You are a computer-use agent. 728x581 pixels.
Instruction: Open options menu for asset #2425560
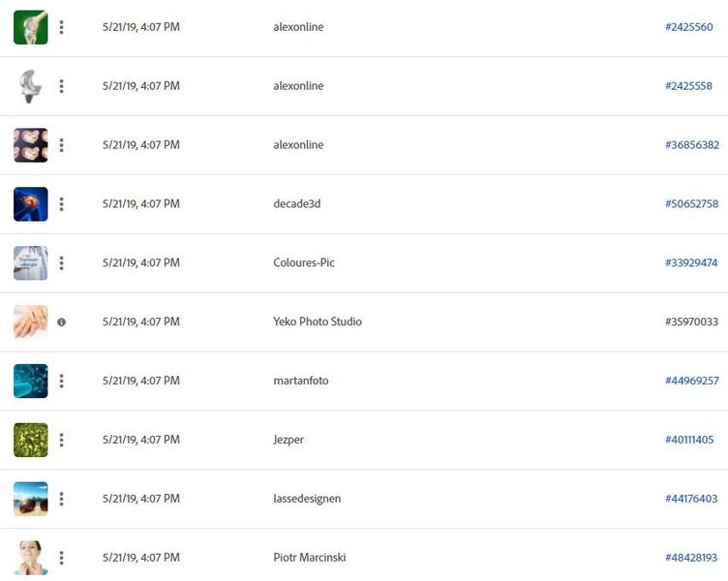[x=61, y=27]
